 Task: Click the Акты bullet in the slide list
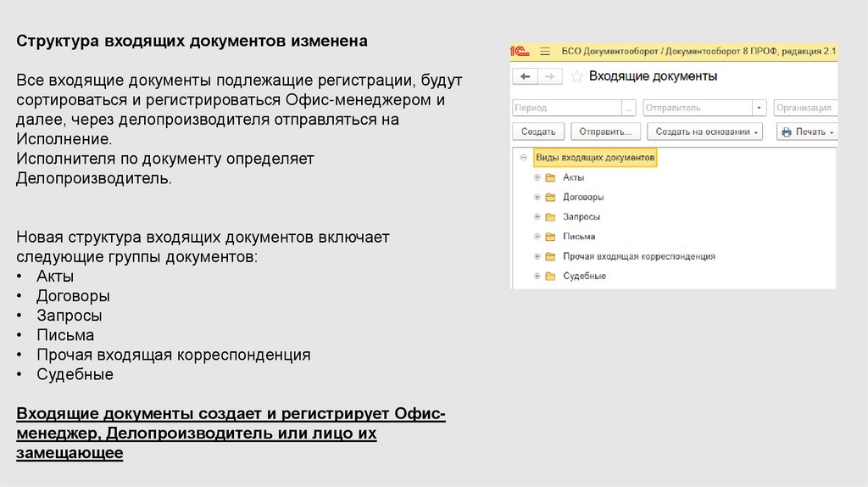(x=55, y=277)
